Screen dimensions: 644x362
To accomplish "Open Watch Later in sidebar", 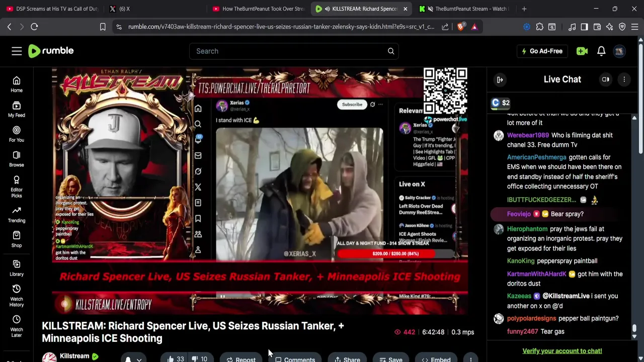I will pos(17,326).
